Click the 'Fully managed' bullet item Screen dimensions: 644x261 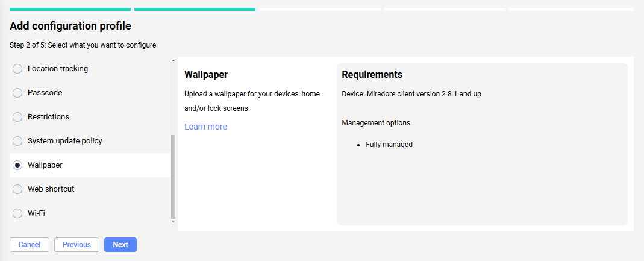[x=389, y=145]
